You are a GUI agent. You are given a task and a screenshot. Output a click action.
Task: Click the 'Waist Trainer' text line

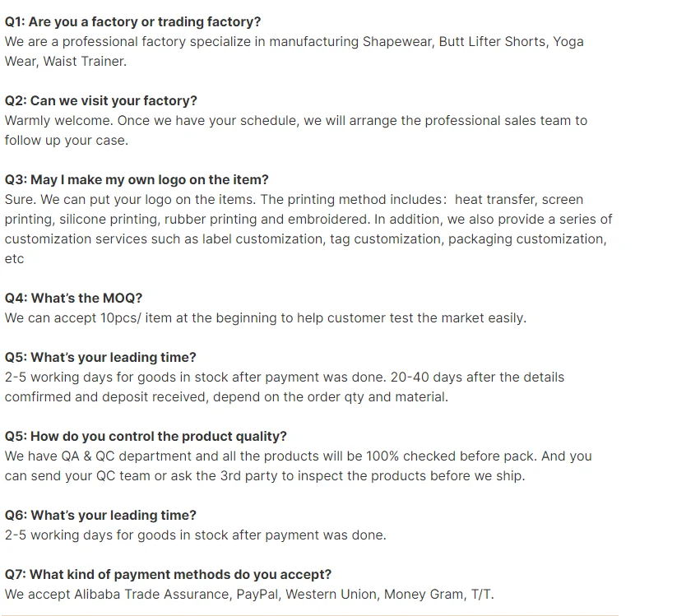pos(65,61)
